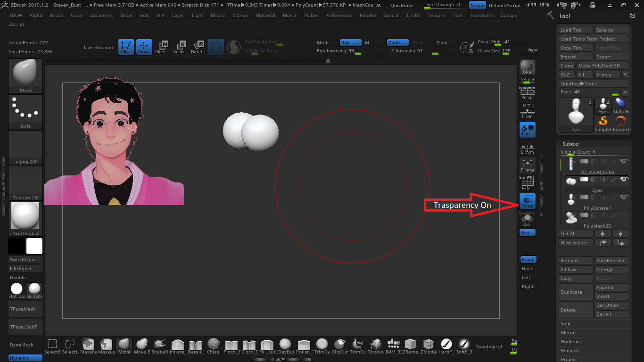Image resolution: width=644 pixels, height=362 pixels.
Task: Toggle Transp transparency button
Action: click(x=527, y=201)
